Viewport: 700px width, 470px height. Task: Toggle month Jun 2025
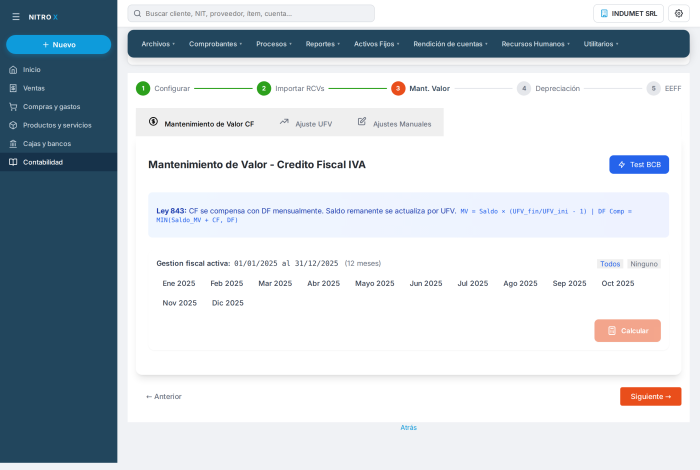426,283
